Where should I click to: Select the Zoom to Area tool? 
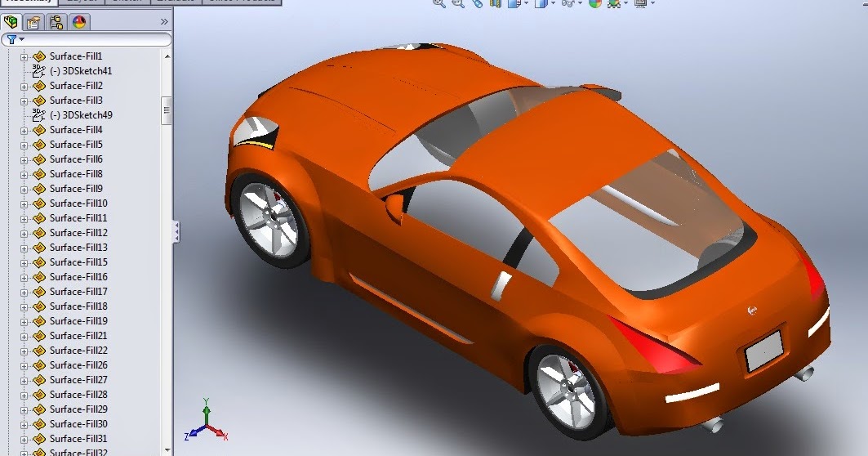coord(458,2)
